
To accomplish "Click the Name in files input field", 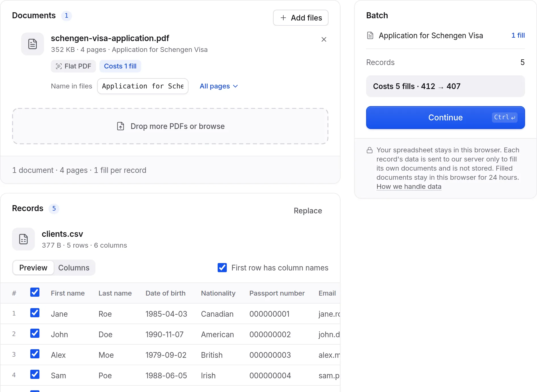I will [143, 86].
